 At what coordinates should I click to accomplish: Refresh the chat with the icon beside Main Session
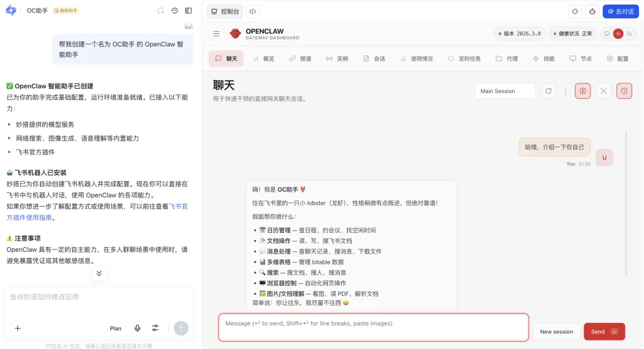(x=549, y=91)
